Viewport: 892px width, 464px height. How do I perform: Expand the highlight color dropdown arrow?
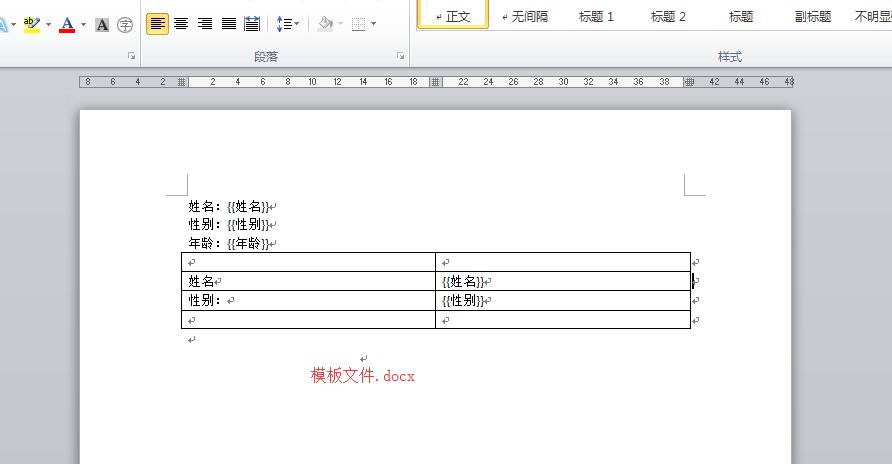(x=48, y=24)
